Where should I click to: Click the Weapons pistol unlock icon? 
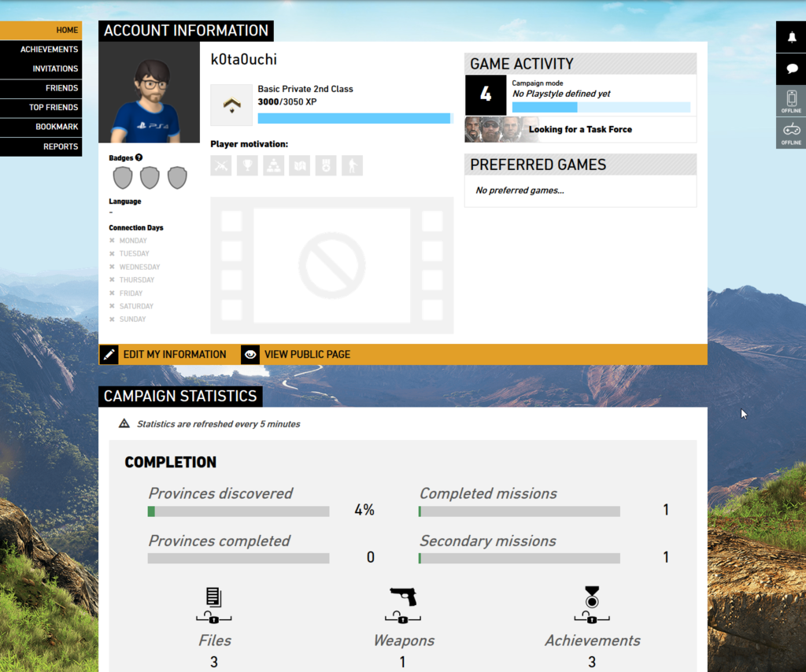403,605
